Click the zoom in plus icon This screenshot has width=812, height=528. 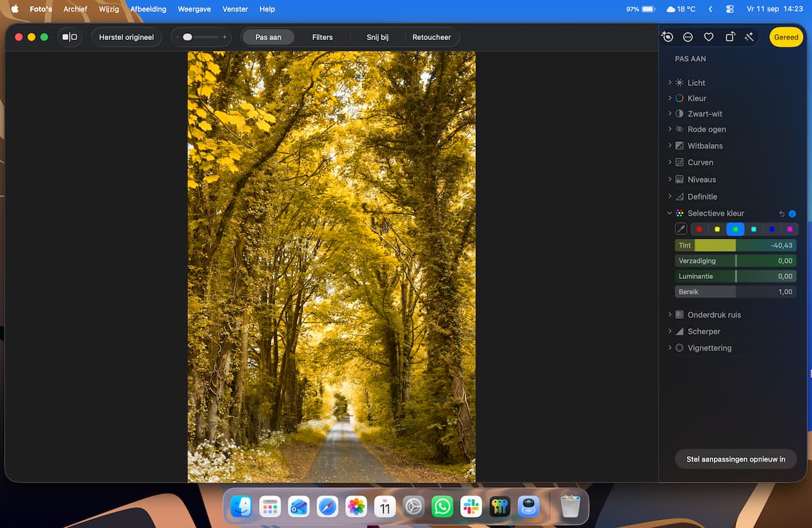(x=225, y=37)
